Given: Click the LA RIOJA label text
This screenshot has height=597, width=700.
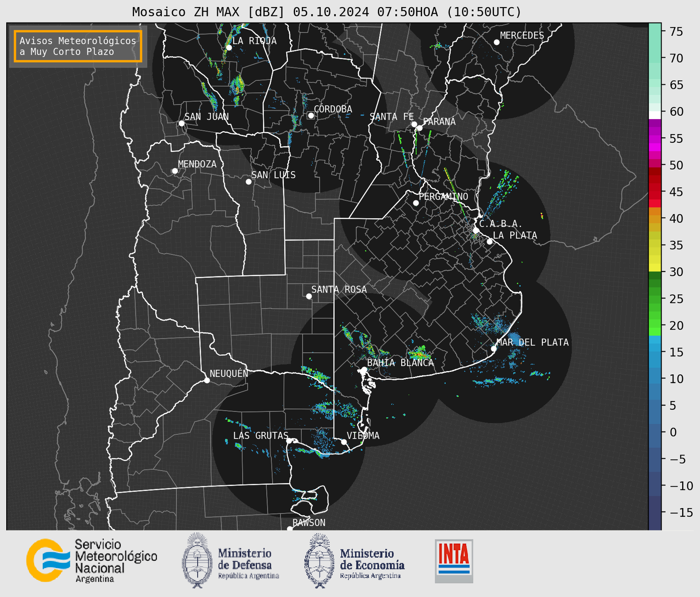Looking at the screenshot, I should (254, 41).
